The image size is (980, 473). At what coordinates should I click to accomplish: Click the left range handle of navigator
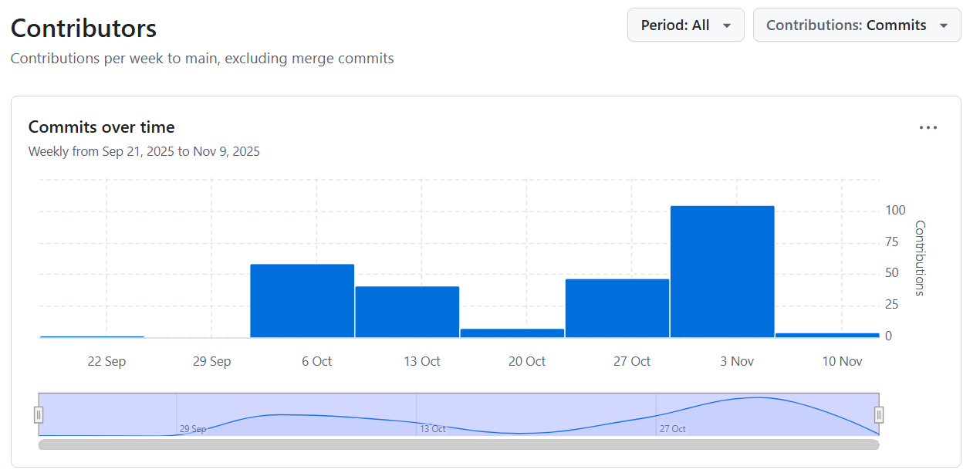point(39,415)
